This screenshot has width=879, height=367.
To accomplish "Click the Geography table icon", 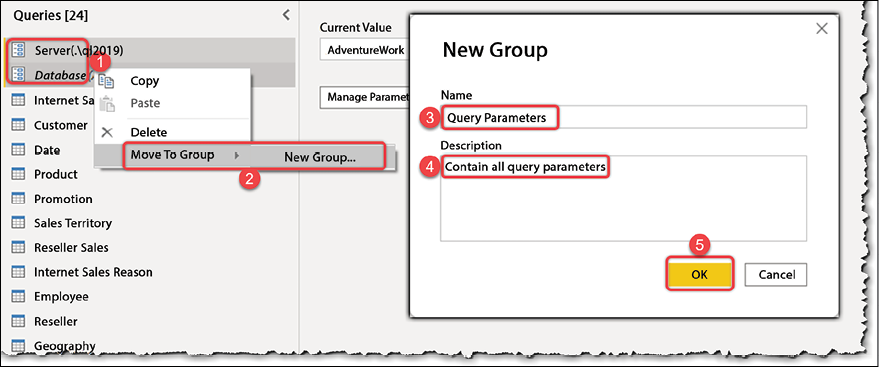I will [18, 345].
